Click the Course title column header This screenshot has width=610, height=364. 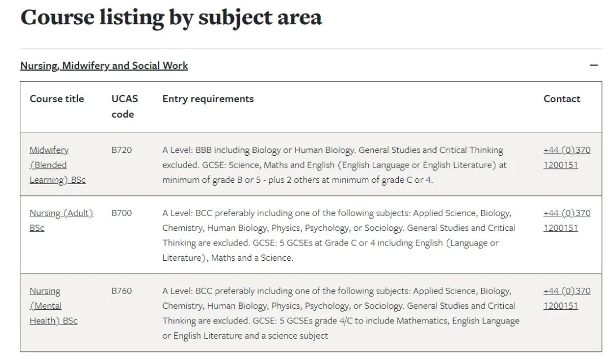(x=57, y=99)
